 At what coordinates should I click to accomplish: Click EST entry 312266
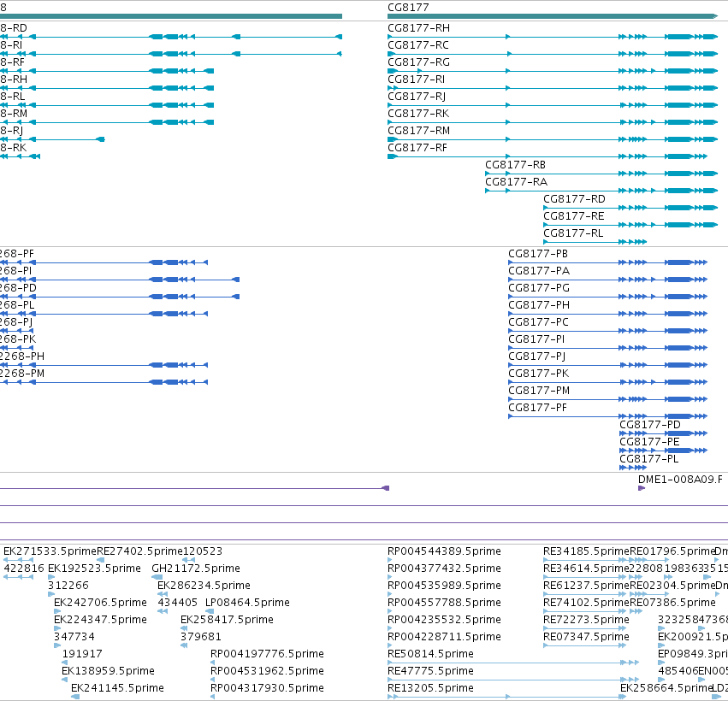(x=68, y=586)
